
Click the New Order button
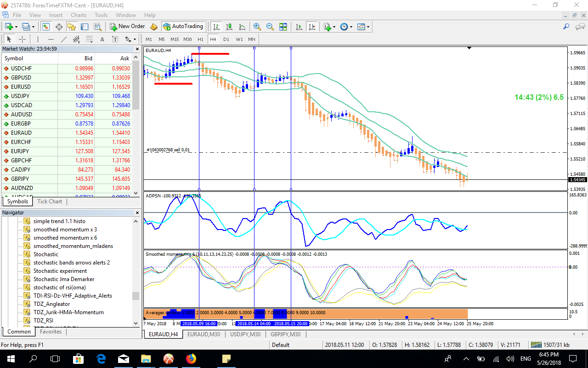pyautogui.click(x=127, y=27)
